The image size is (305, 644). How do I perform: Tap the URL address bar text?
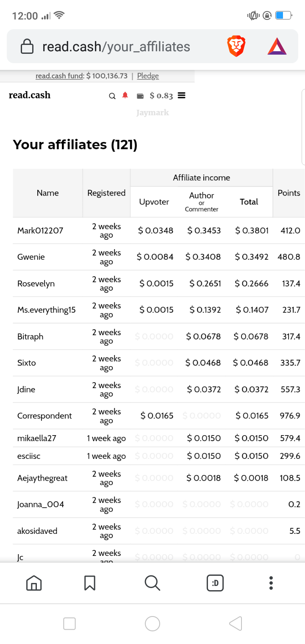click(x=116, y=47)
